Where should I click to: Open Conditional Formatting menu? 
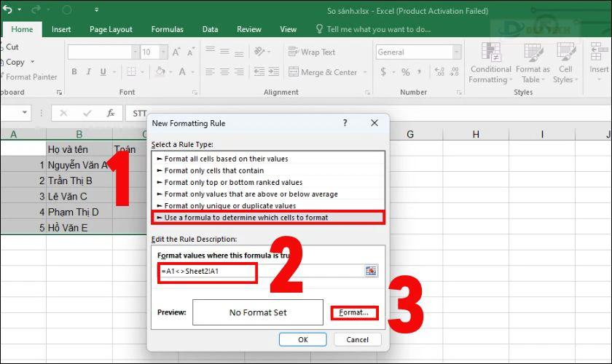click(490, 63)
